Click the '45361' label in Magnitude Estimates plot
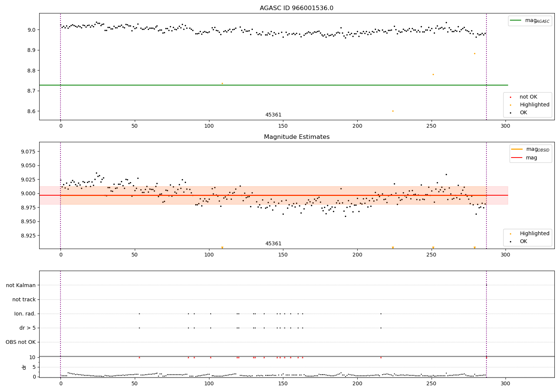The image size is (560, 392). click(x=273, y=244)
